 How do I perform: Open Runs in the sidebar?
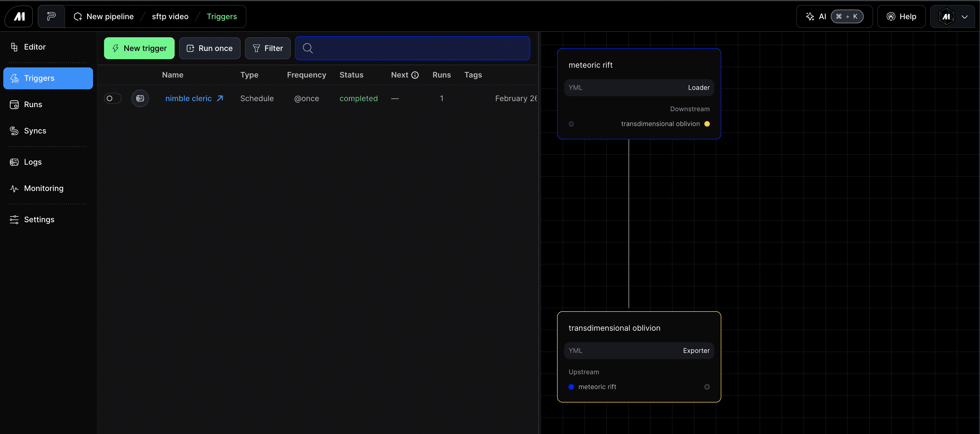point(48,104)
